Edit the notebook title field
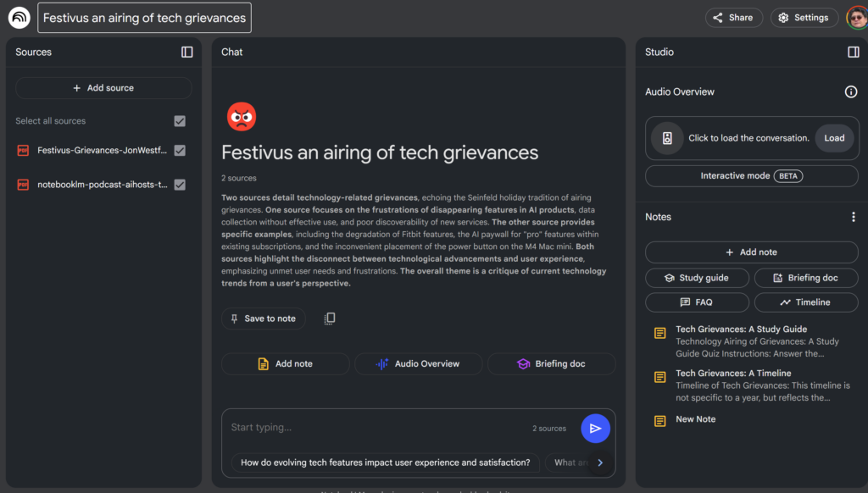Viewport: 868px width, 493px height. coord(144,18)
